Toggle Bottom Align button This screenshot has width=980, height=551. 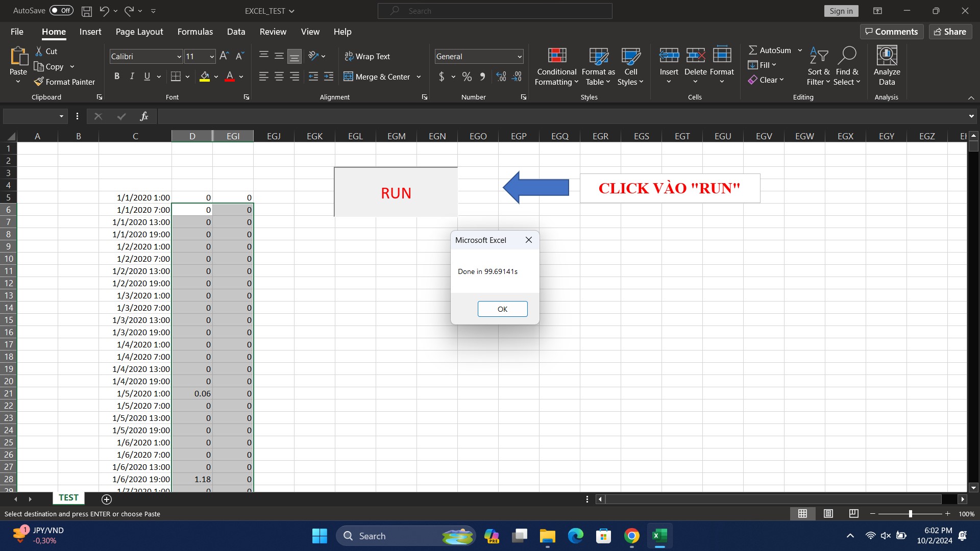point(295,56)
